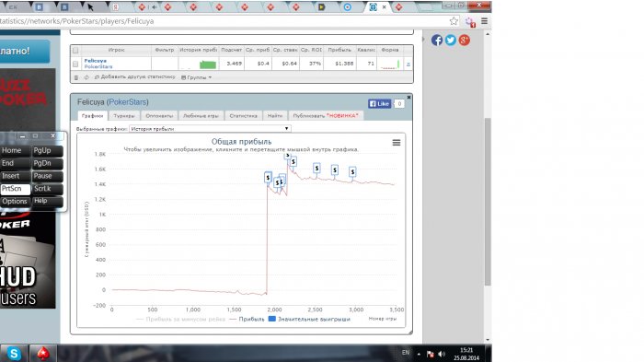Expand Felicuya row arrow at right end
This screenshot has height=362, width=644.
click(408, 64)
